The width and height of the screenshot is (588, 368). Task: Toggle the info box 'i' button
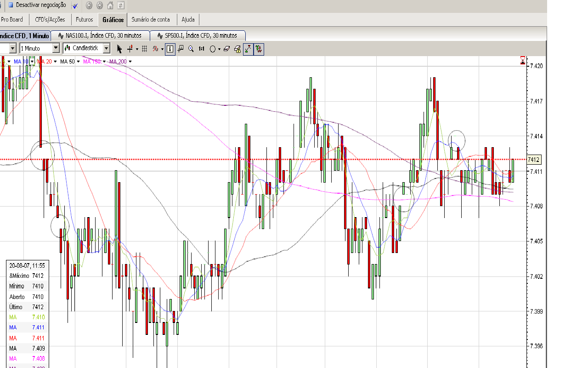pyautogui.click(x=170, y=49)
